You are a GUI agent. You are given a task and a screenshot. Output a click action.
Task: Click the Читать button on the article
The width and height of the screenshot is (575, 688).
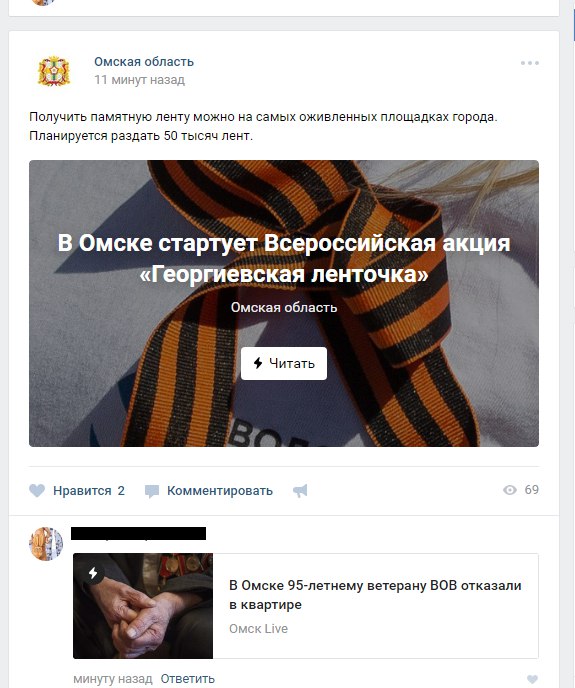click(x=284, y=363)
